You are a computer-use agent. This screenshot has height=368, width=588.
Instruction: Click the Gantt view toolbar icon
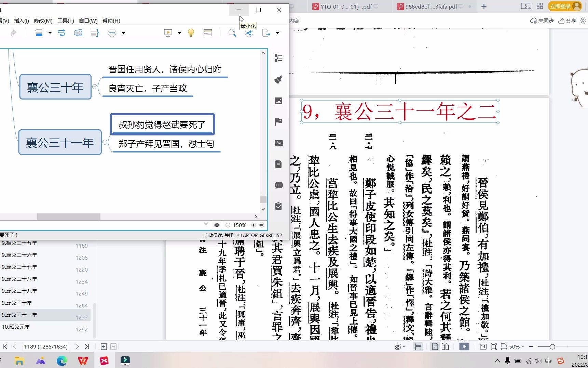click(x=208, y=33)
